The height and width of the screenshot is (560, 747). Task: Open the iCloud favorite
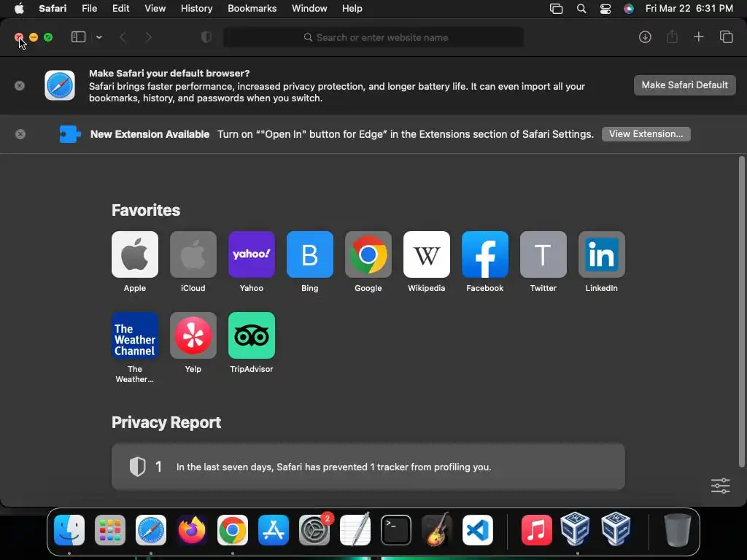coord(193,254)
